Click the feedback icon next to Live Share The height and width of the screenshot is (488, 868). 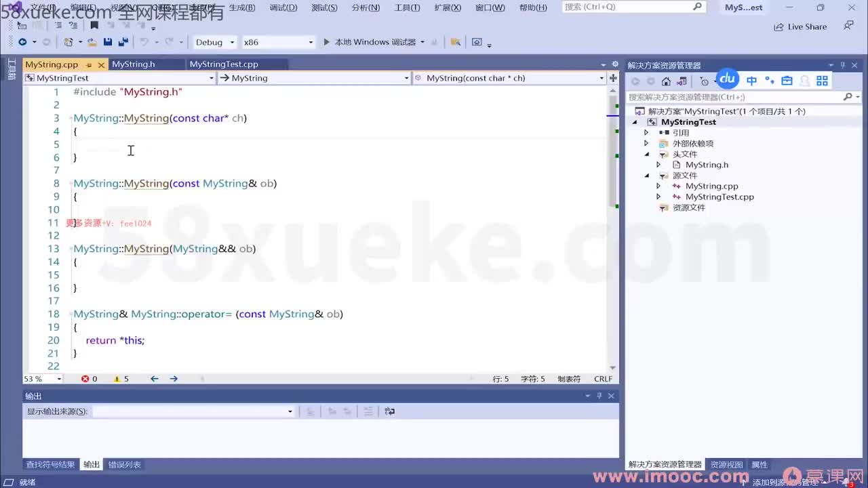coord(848,26)
